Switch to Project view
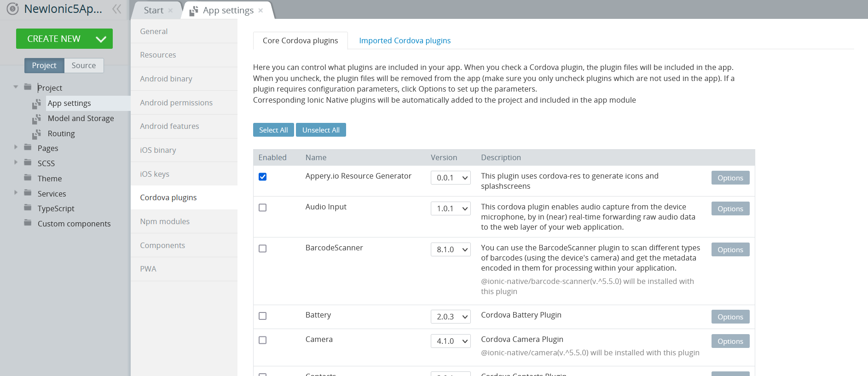The image size is (868, 376). click(x=44, y=65)
